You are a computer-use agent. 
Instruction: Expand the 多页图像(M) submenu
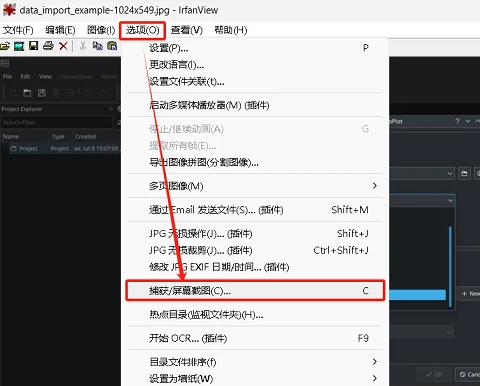pyautogui.click(x=255, y=186)
